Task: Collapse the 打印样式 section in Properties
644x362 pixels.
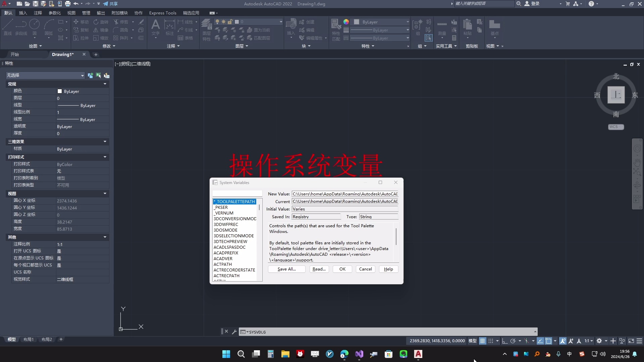Action: [105, 157]
